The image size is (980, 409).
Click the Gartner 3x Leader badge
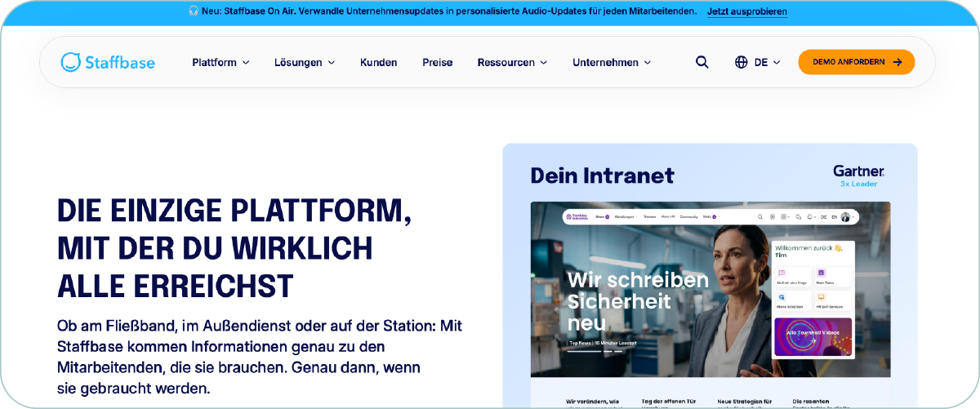coord(858,176)
